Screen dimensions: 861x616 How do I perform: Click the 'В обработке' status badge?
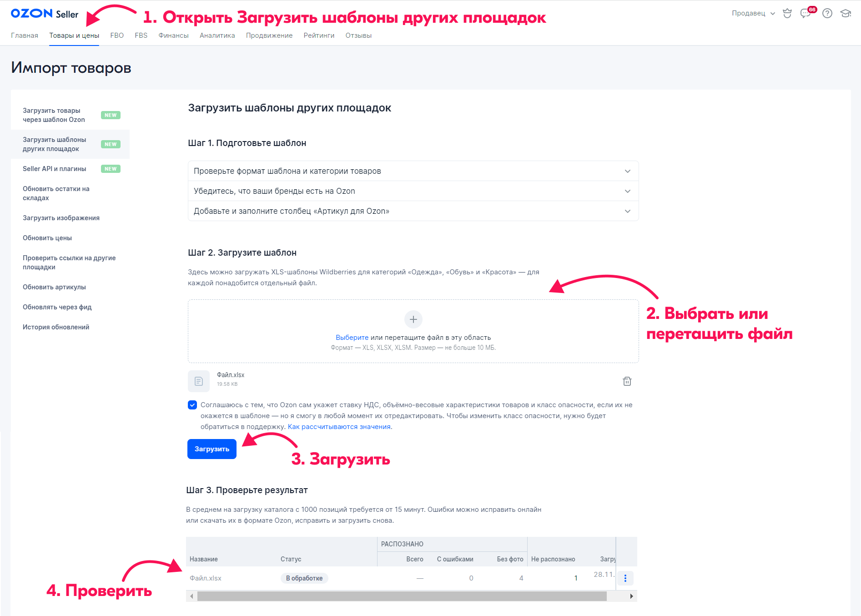[304, 578]
